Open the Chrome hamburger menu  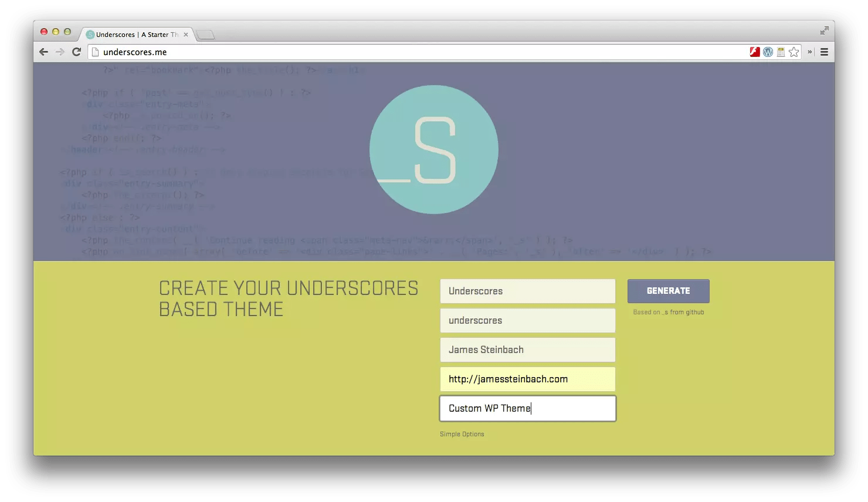pyautogui.click(x=824, y=52)
